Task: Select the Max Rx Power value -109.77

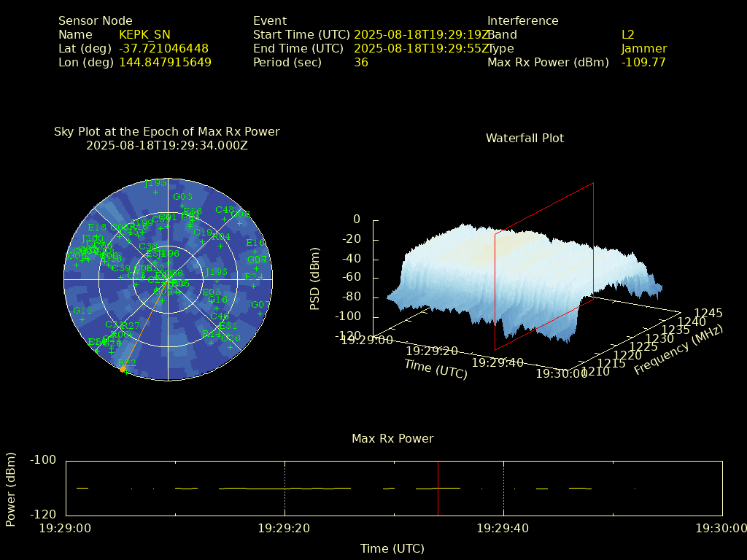Action: click(x=643, y=62)
